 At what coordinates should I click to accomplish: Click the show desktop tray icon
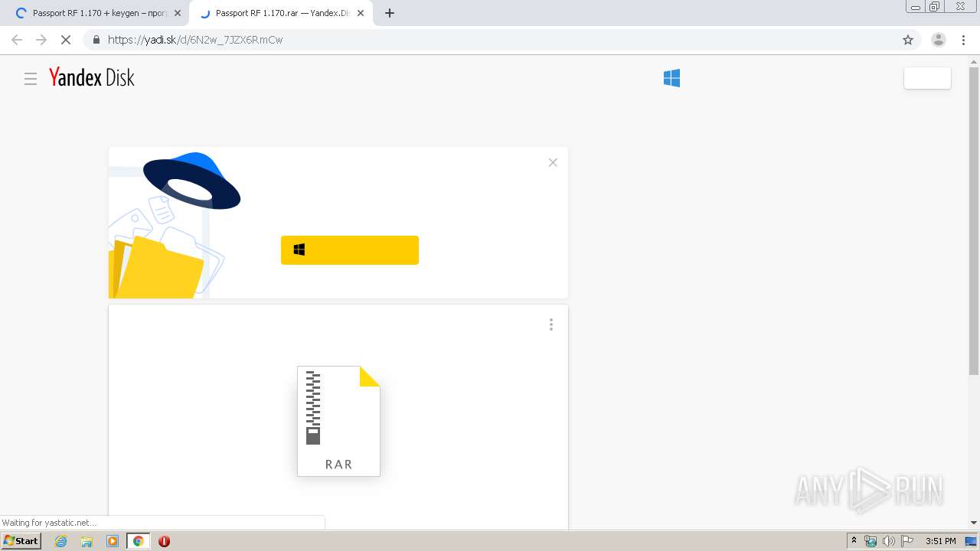coord(971,541)
